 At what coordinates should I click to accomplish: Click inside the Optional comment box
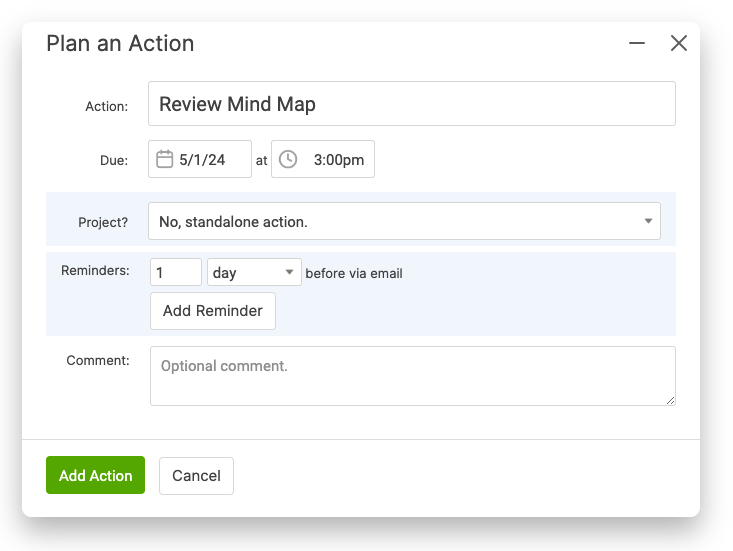pyautogui.click(x=412, y=376)
